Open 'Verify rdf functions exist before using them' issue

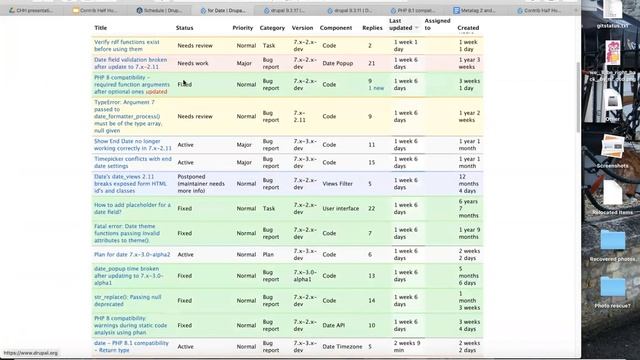click(x=127, y=45)
